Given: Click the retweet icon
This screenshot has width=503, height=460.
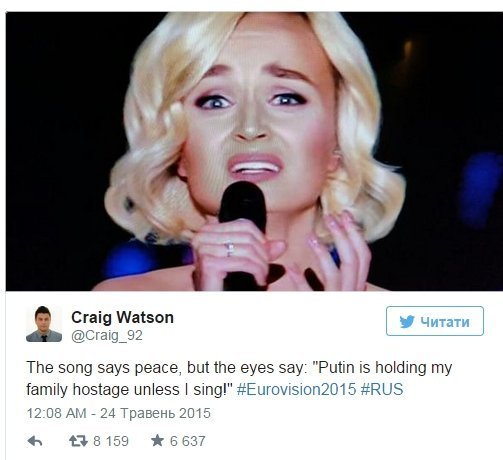Looking at the screenshot, I should click(x=78, y=441).
